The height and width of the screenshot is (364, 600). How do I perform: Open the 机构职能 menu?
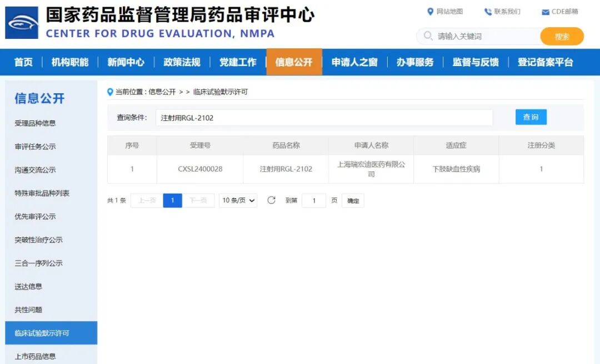[x=70, y=62]
